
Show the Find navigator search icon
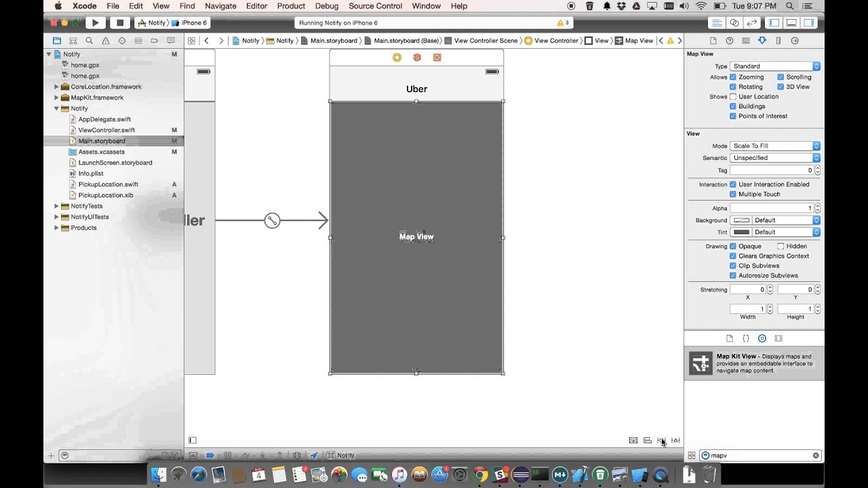(89, 41)
